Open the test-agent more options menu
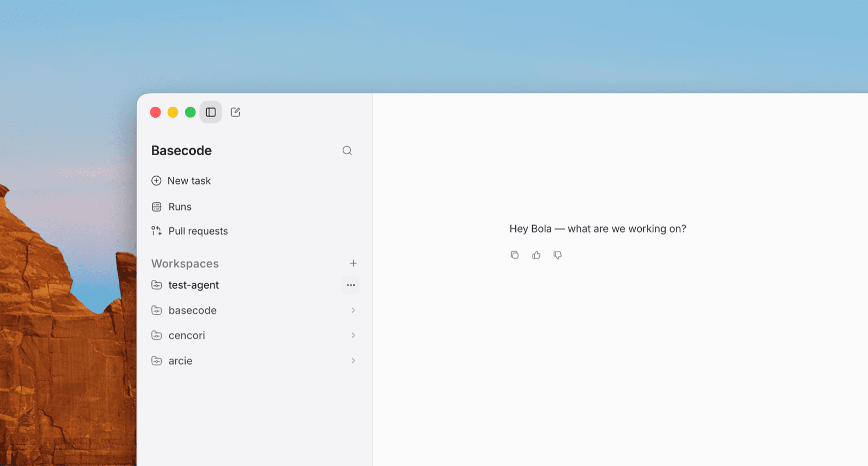This screenshot has height=466, width=868. pyautogui.click(x=351, y=285)
